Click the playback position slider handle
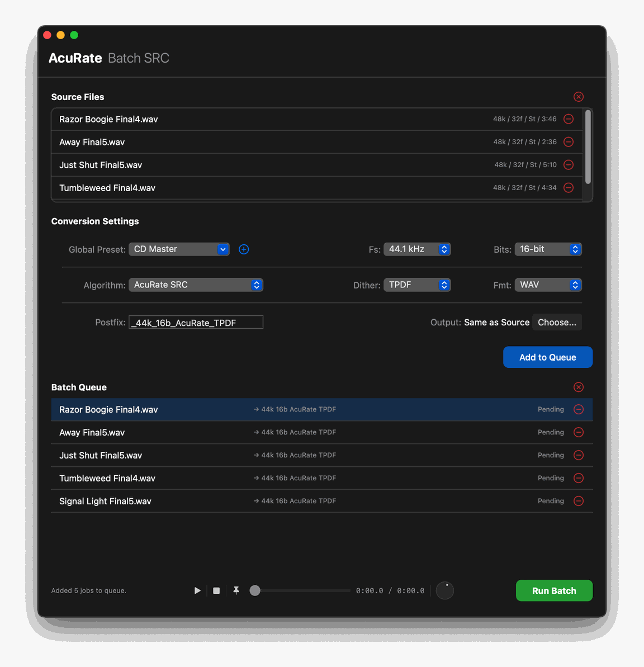Screen dimensions: 644x667 [255, 590]
